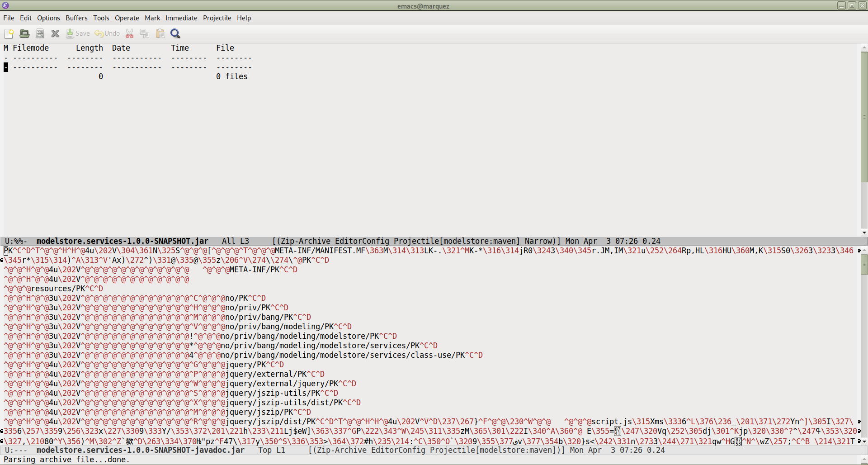Screen dimensions: 868x465
Task: Open the Edit menu
Action: (x=25, y=18)
